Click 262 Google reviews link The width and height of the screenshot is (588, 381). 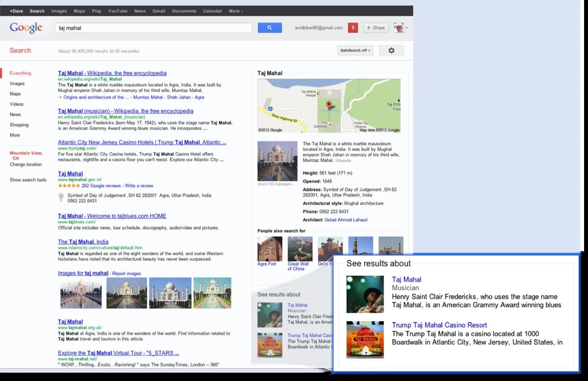pyautogui.click(x=101, y=186)
